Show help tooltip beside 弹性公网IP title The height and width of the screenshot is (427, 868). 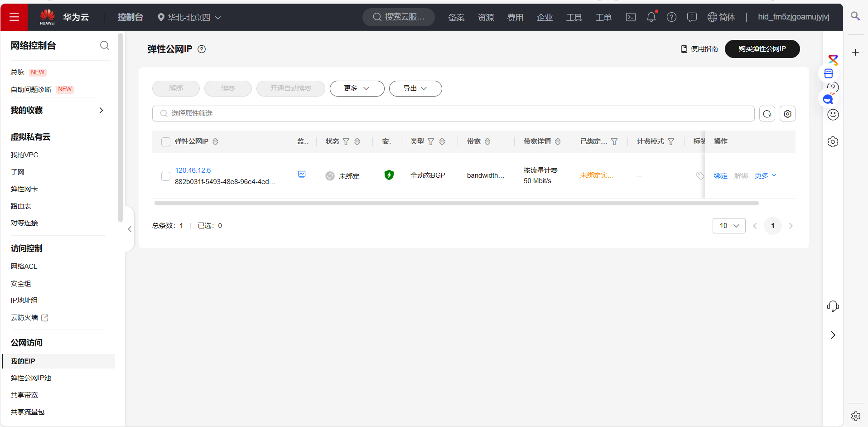202,49
